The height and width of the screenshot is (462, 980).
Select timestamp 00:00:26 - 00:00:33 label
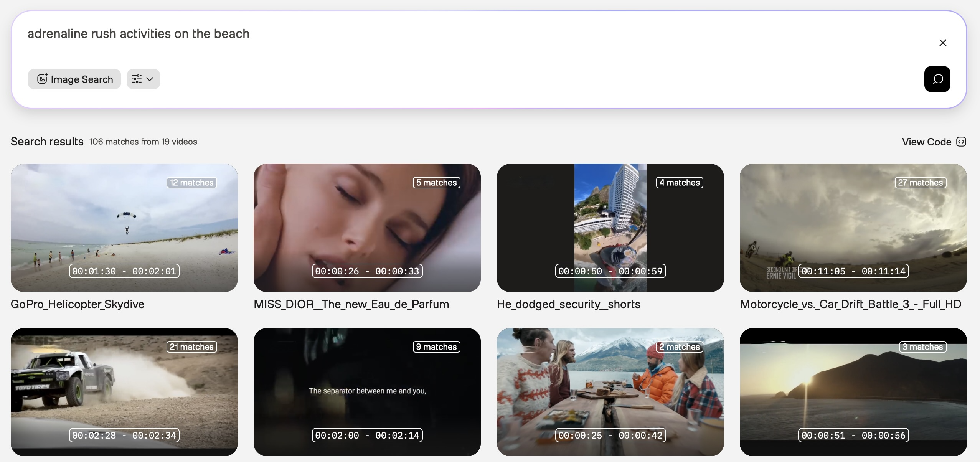(367, 271)
